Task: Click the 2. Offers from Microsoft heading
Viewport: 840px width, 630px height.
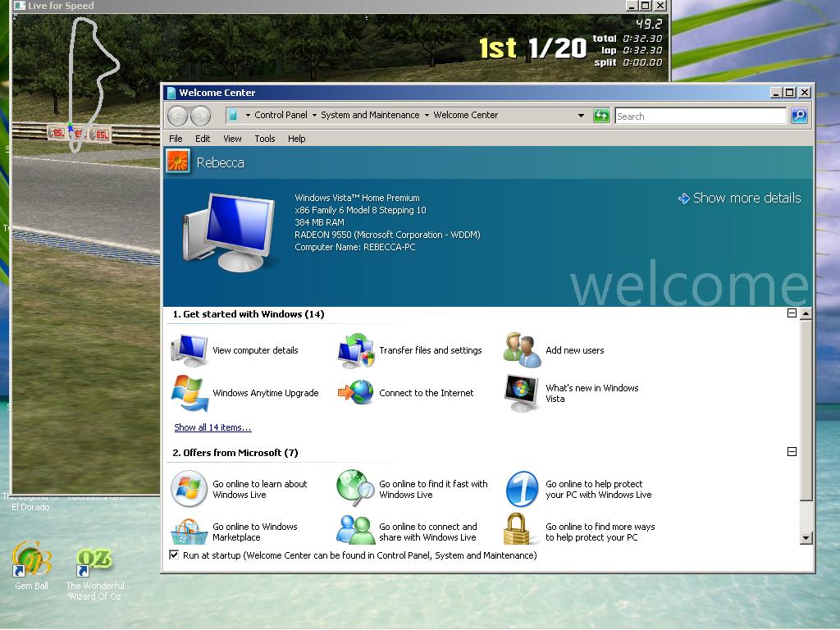Action: tap(235, 453)
